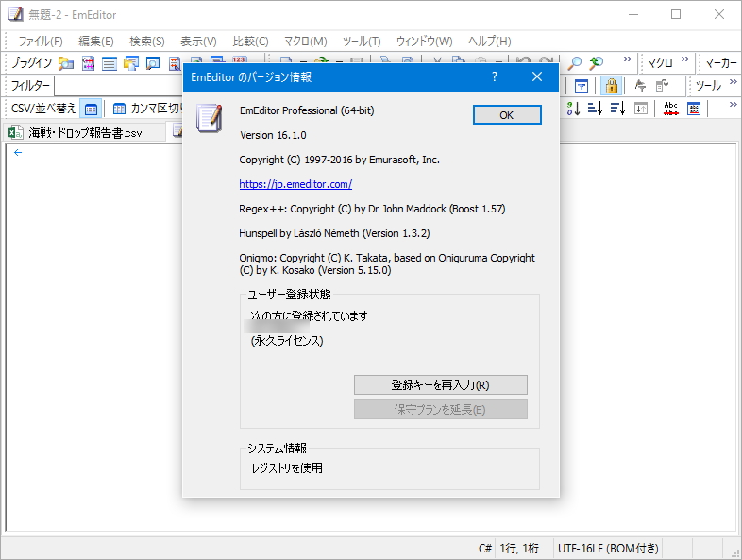
Task: Click the Version 16.1.0 text
Action: click(x=273, y=135)
